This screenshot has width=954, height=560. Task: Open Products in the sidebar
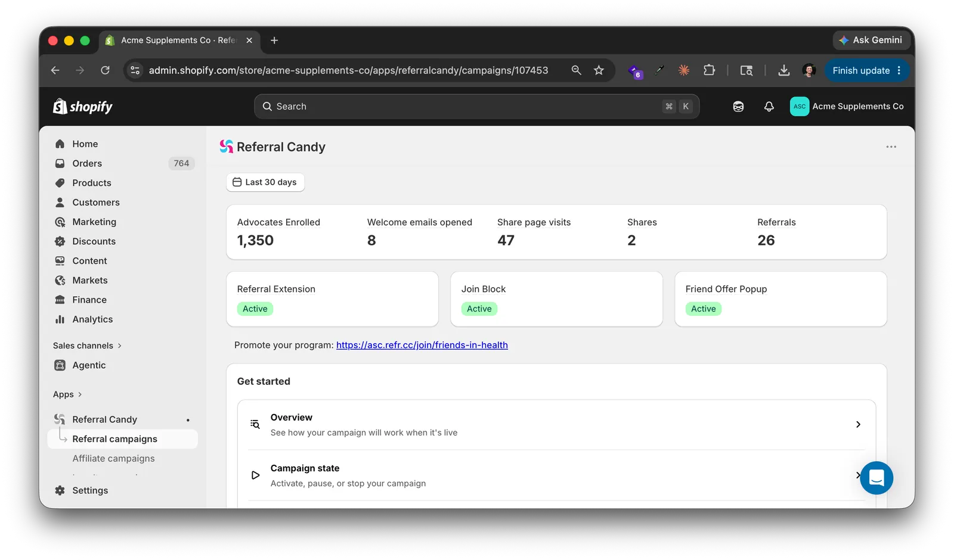(92, 183)
